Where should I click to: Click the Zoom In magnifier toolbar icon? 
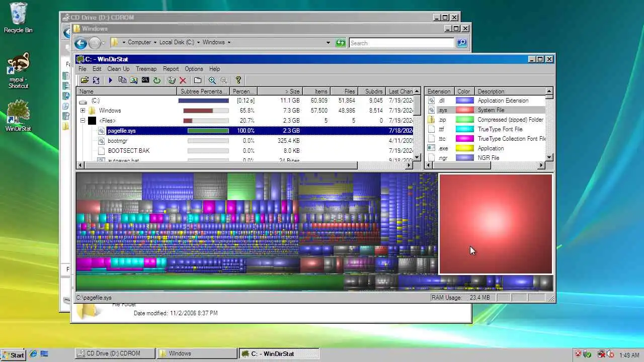(x=212, y=80)
